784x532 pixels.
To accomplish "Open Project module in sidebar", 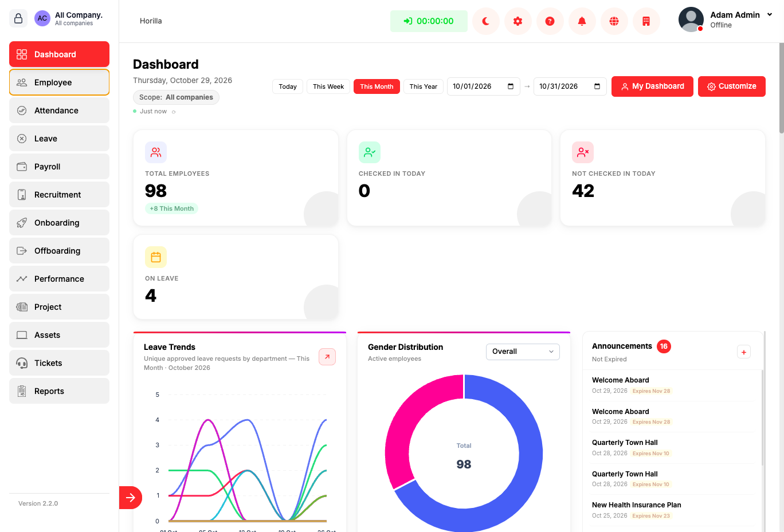I will tap(59, 307).
